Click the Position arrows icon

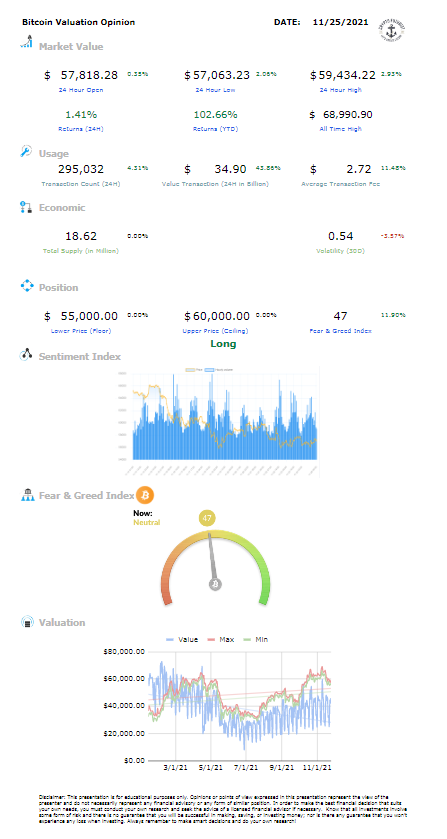click(27, 286)
